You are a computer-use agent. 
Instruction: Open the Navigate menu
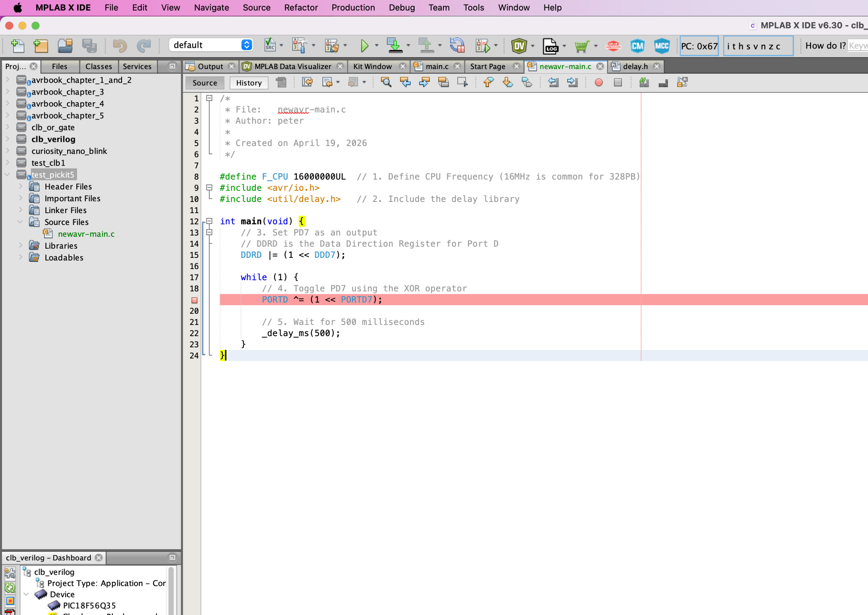(x=212, y=7)
